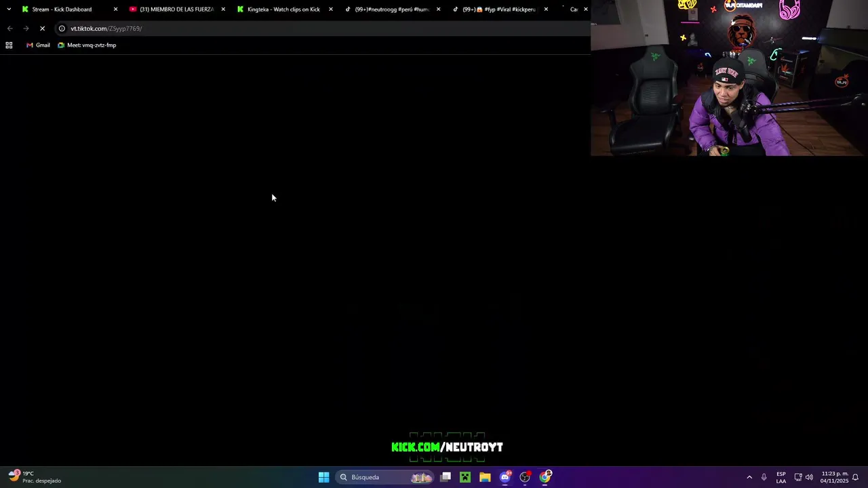The image size is (868, 488).
Task: Open OBS Studio from the taskbar
Action: click(x=525, y=477)
